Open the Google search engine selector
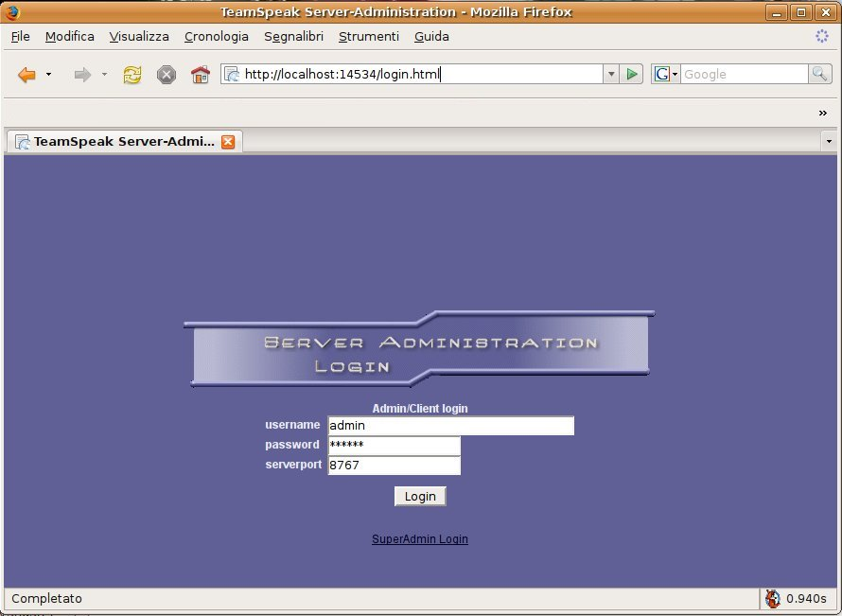842x616 pixels. 666,74
